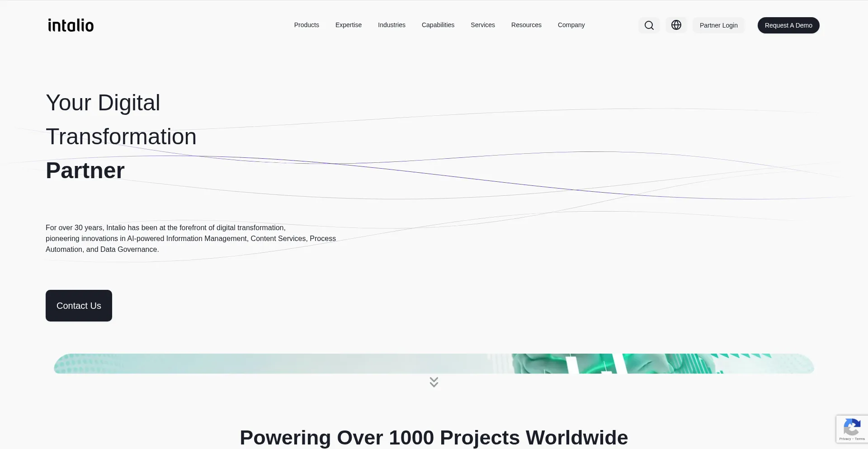The width and height of the screenshot is (868, 449).
Task: Click the Powering Over 1000 Projects heading
Action: coord(434,437)
